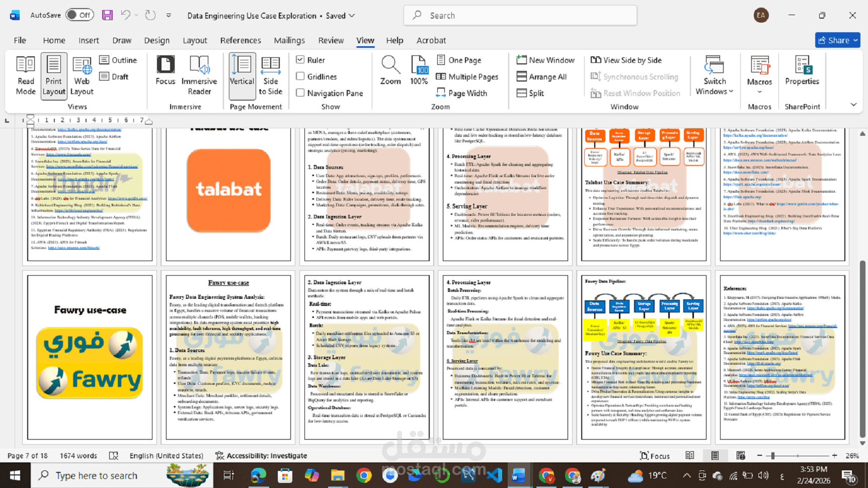Open the Layout ribbon tab
The image size is (868, 488).
coord(195,40)
